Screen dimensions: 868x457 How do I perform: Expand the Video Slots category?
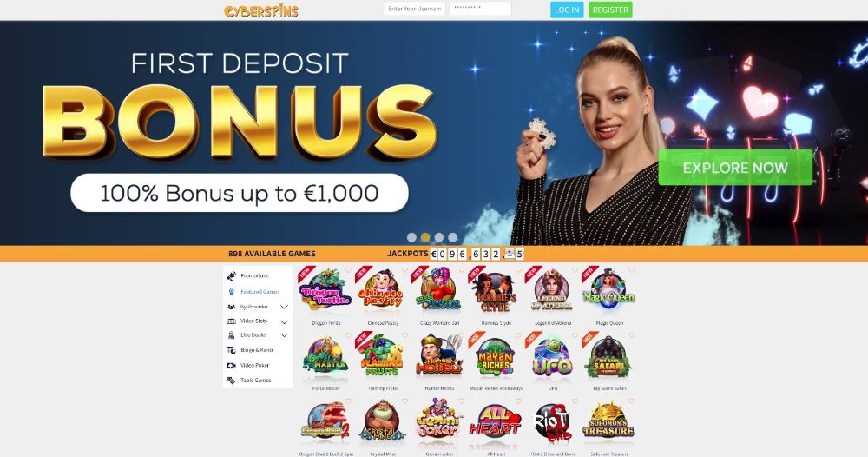pos(284,321)
